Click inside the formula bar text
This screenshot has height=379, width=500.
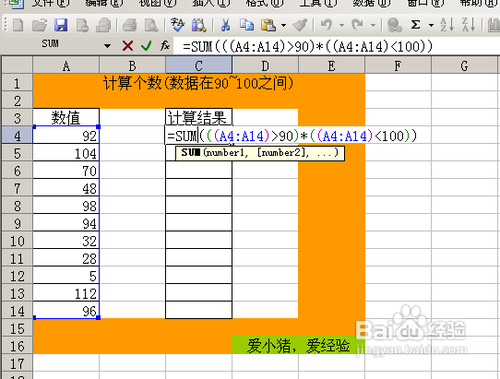tap(307, 46)
